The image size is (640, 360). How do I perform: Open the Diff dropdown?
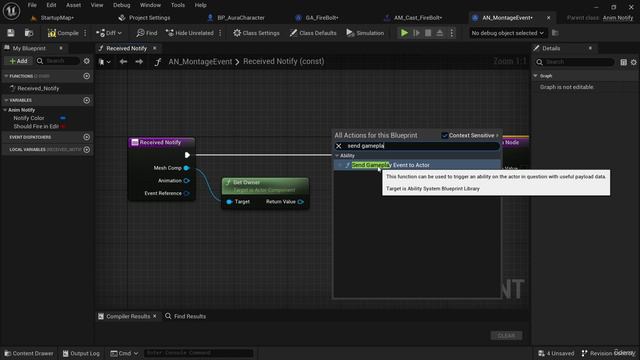[x=109, y=33]
